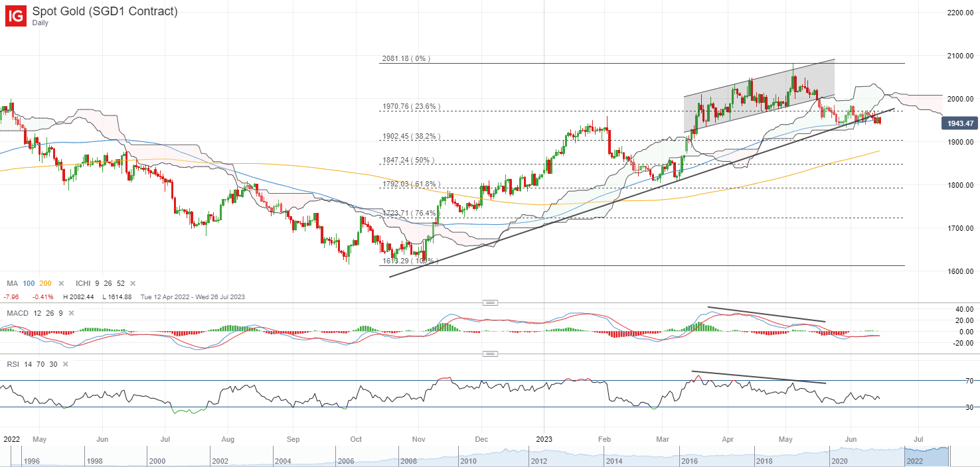Select the MA 200 period value
Image resolution: width=980 pixels, height=467 pixels.
[45, 283]
